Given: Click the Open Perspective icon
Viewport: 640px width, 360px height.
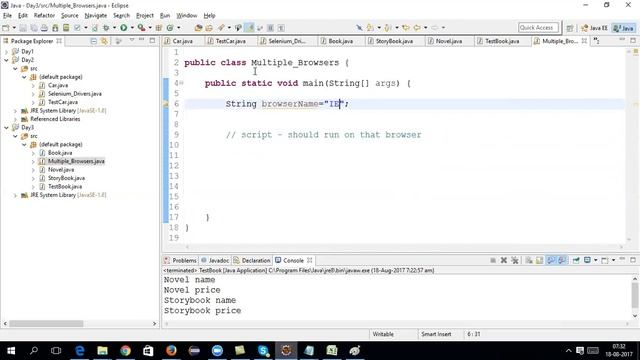Looking at the screenshot, I should pyautogui.click(x=570, y=28).
